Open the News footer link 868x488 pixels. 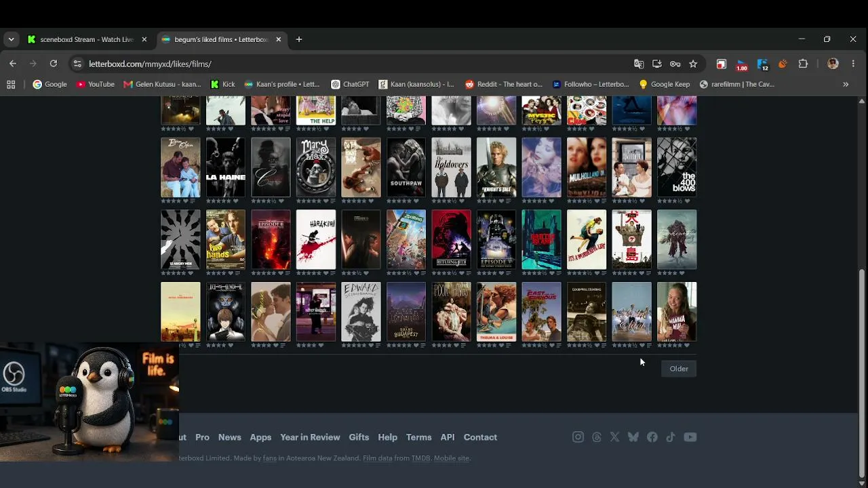[229, 437]
